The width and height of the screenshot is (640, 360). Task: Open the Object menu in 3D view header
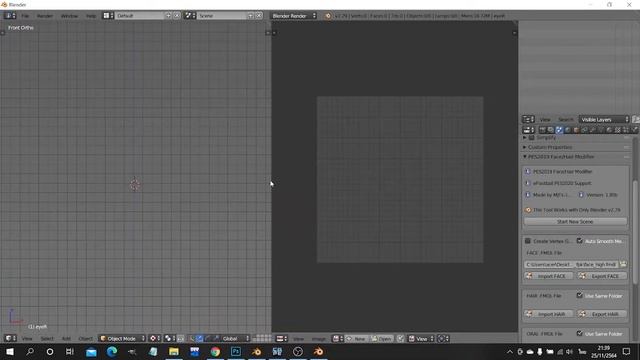86,338
